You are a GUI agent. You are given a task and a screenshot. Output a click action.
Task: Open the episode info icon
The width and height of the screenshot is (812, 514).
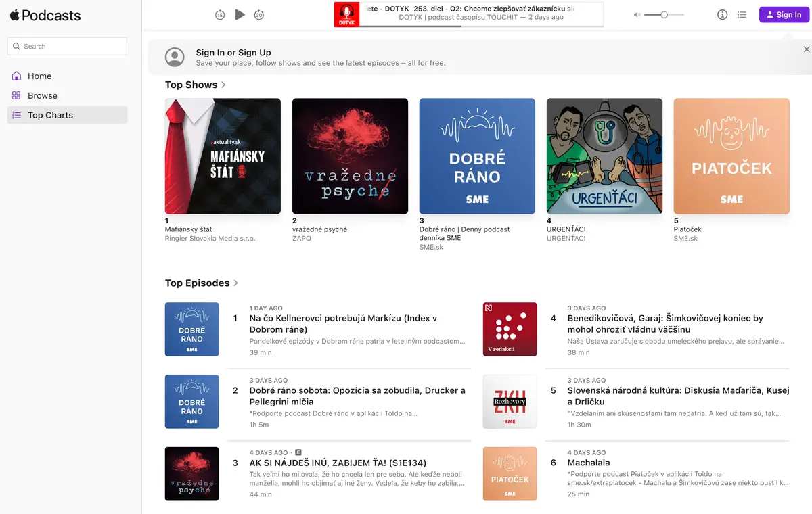[x=723, y=15]
